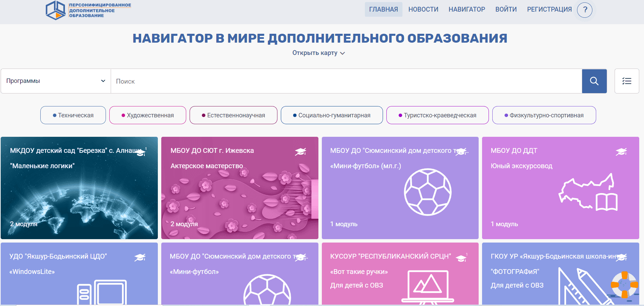Viewport: 644px width, 306px height.
Task: Click the map and book icon on Юный экскурсовод
Action: point(588,192)
